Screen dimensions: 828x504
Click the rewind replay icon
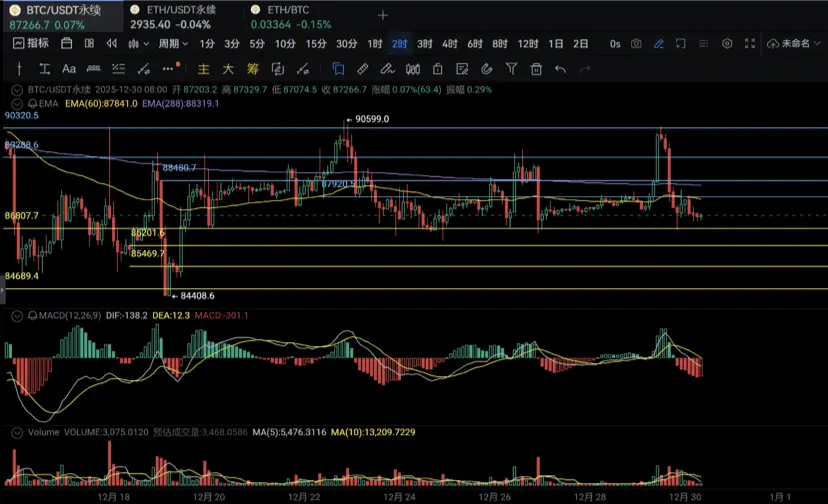click(111, 43)
